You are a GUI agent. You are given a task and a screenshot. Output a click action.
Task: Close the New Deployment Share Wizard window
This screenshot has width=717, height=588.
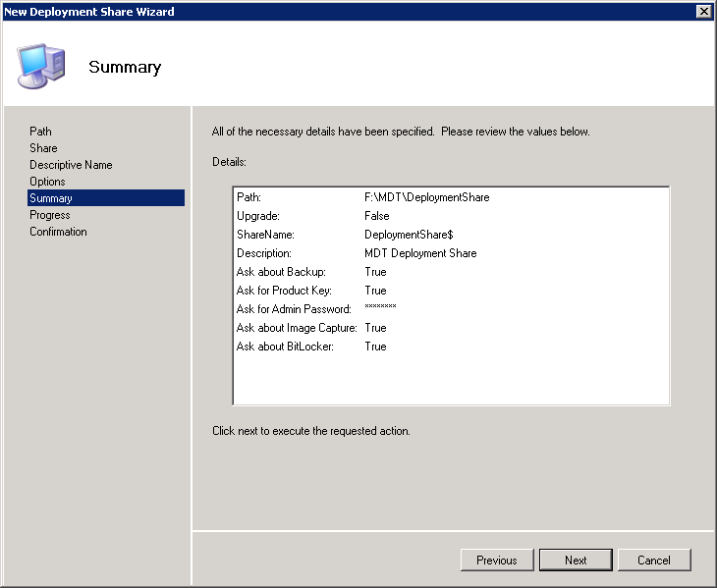point(703,11)
